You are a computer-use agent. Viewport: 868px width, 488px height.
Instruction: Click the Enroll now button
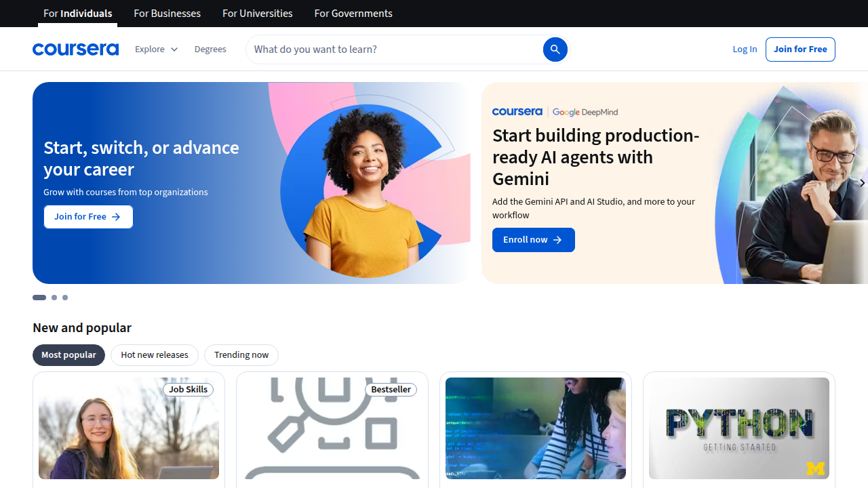[534, 240]
